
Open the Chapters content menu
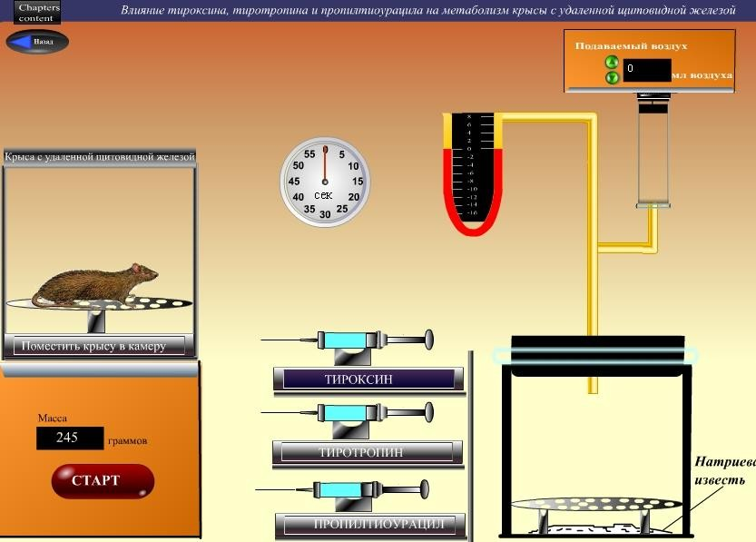(38, 12)
